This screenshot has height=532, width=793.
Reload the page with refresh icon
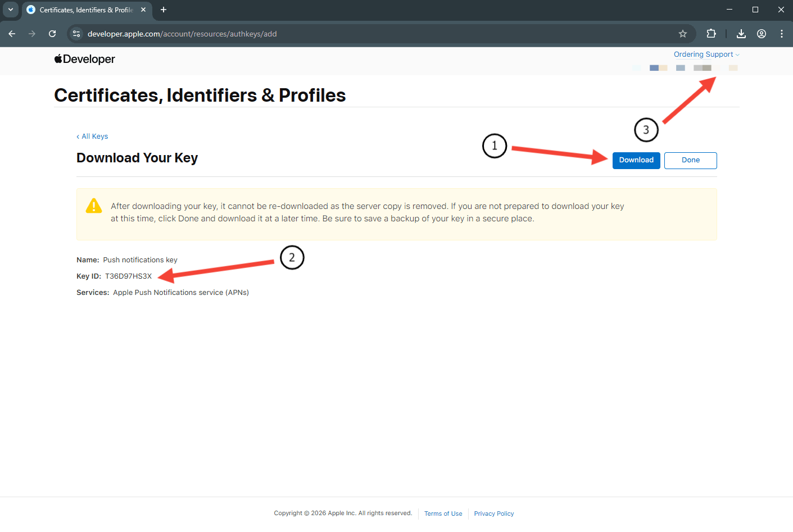[x=52, y=34]
